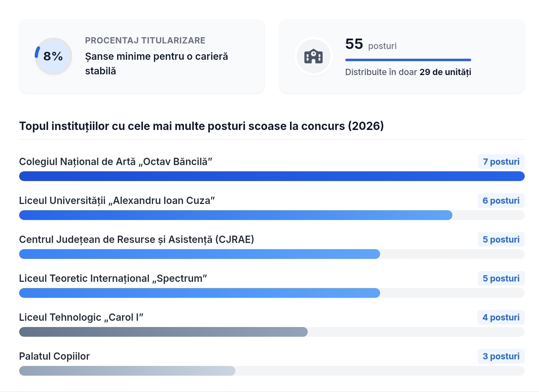Click the 4 posturi badge
539x392 pixels.
click(x=501, y=317)
